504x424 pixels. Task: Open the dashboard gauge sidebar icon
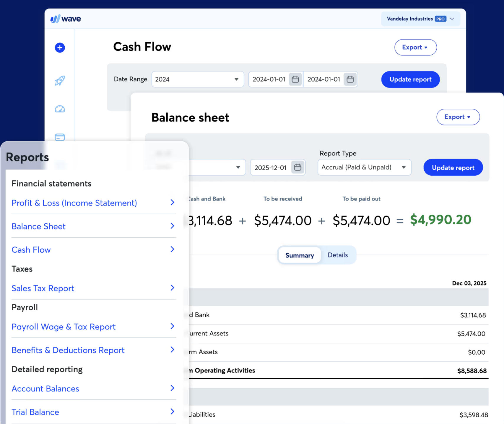coord(60,109)
